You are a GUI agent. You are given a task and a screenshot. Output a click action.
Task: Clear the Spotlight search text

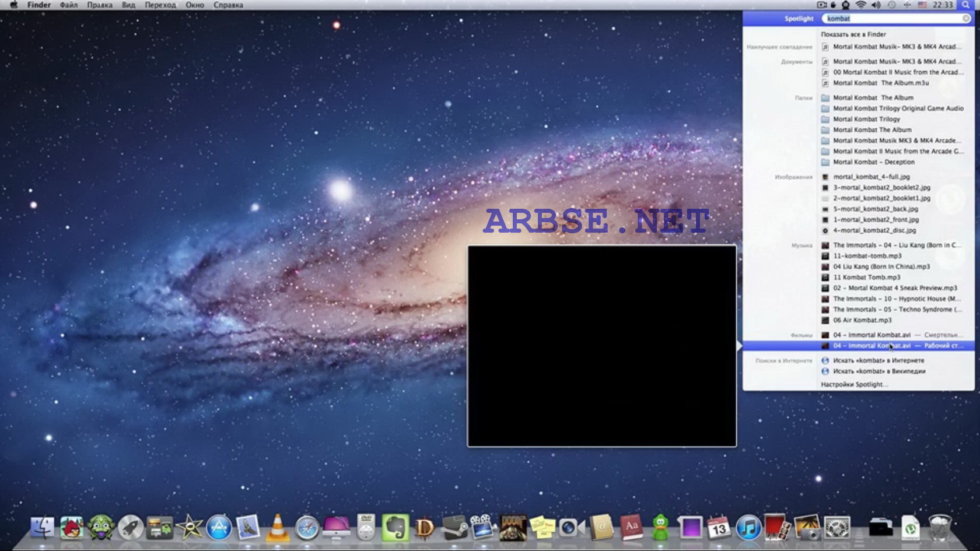tap(966, 19)
